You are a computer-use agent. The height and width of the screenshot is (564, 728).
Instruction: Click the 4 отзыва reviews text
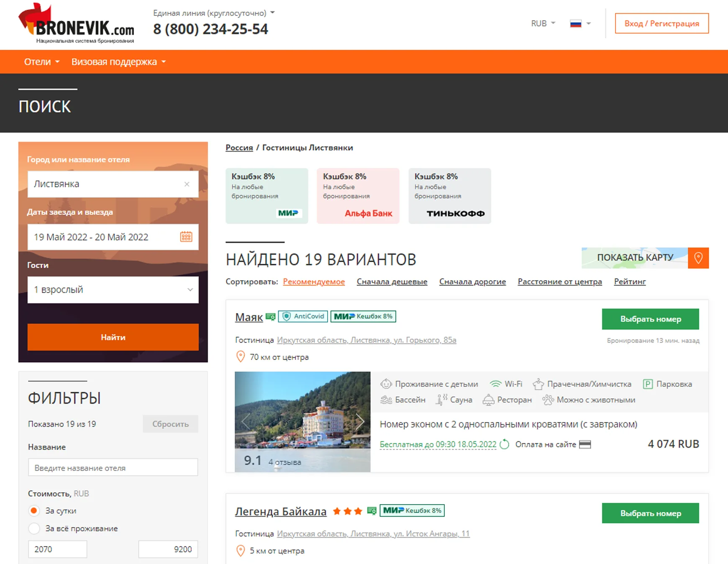click(285, 462)
